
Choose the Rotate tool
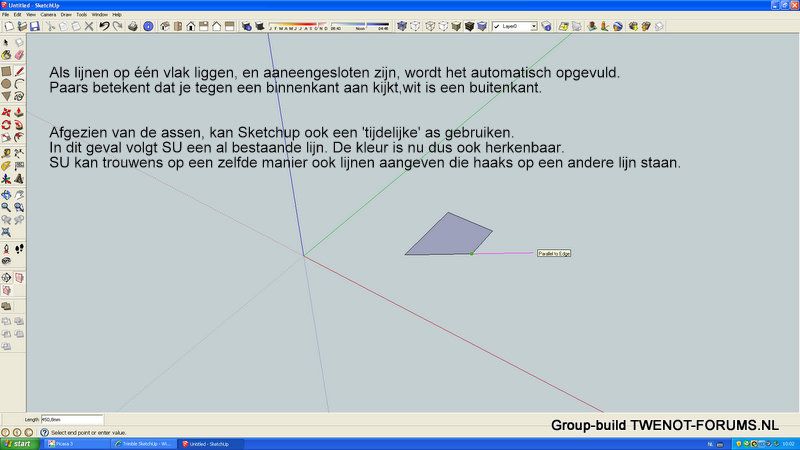[x=6, y=124]
